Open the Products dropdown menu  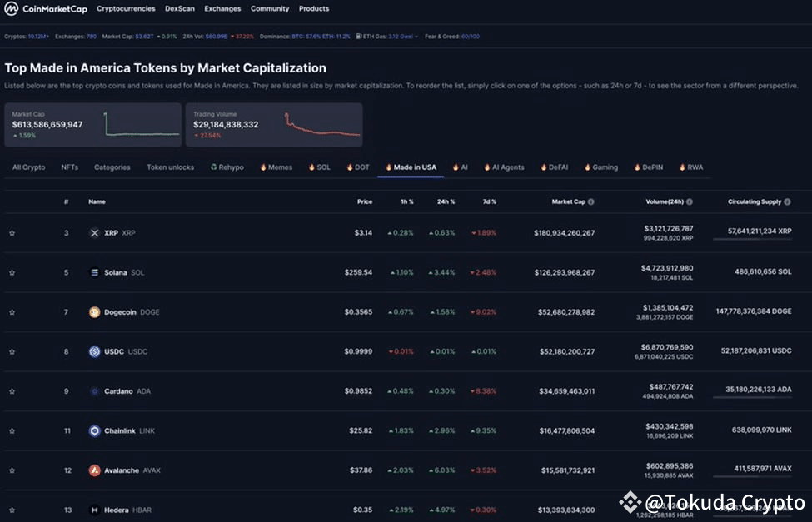314,8
